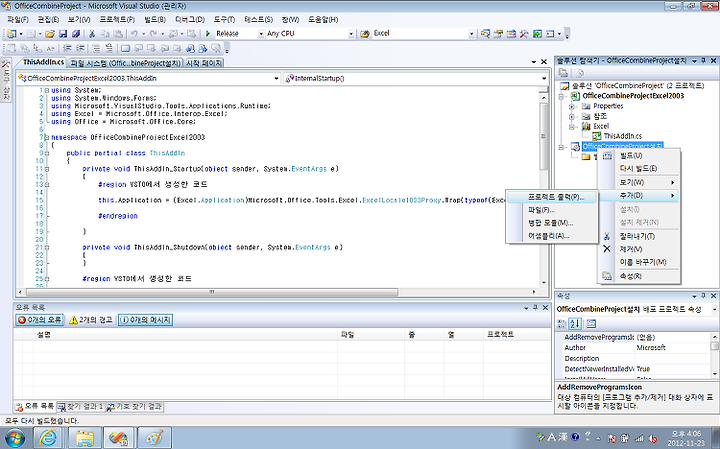Screen dimensions: 720x449
Task: Click the Windows Start orb
Action: (14, 438)
